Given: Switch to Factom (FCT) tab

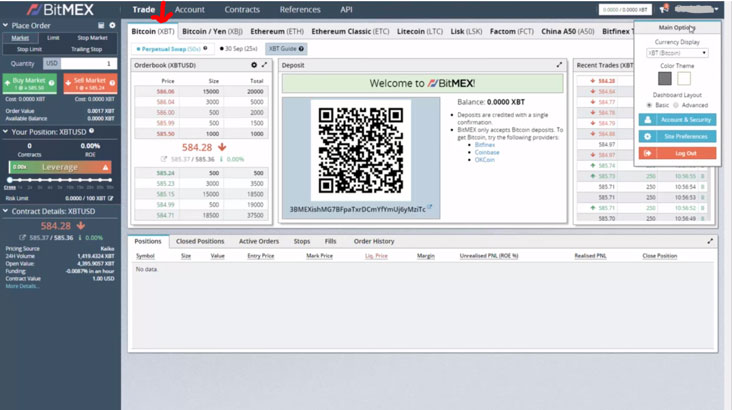Looking at the screenshot, I should click(512, 31).
